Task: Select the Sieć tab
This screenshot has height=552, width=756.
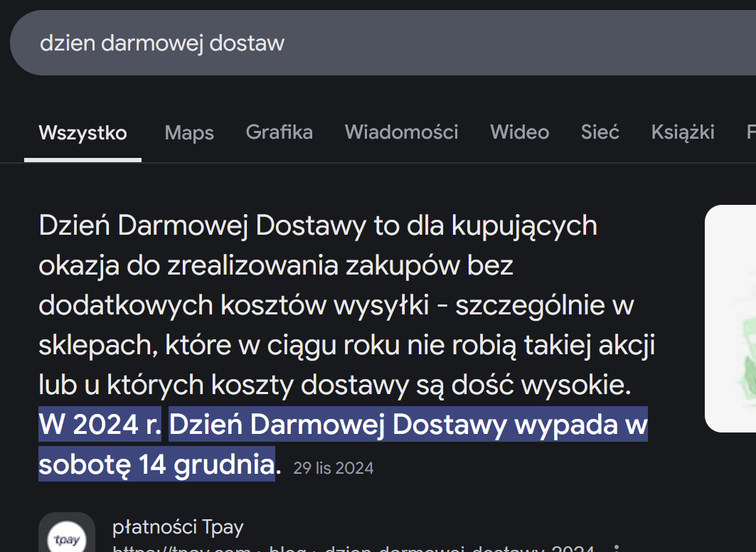Action: tap(600, 132)
